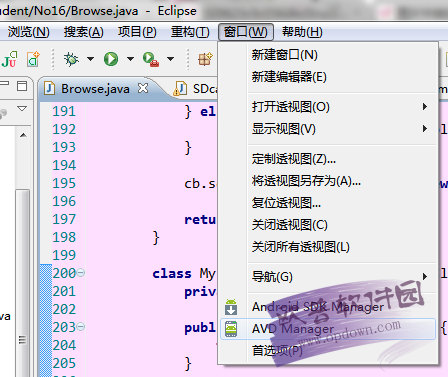
Task: Open the Debug dropdown arrow
Action: point(90,59)
